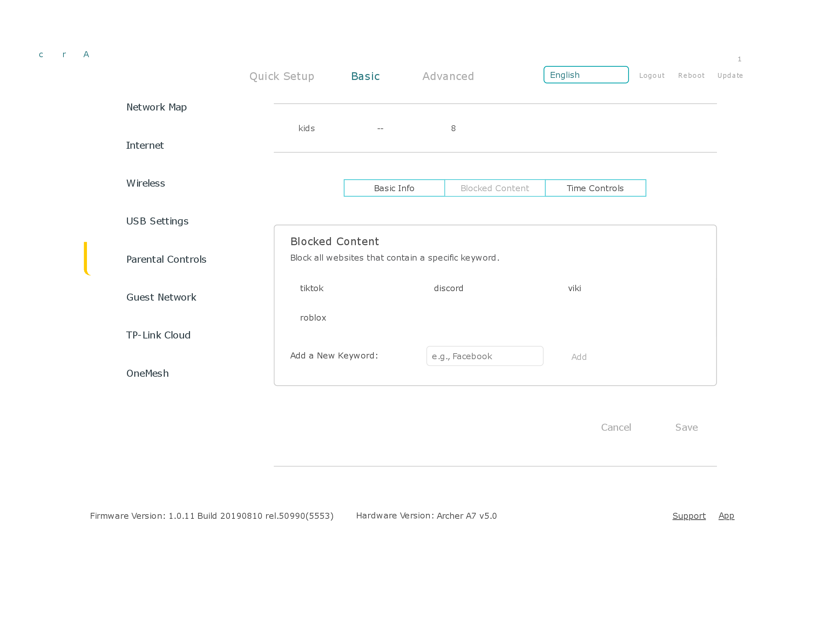Open the Internet sidebar menu item

point(145,145)
